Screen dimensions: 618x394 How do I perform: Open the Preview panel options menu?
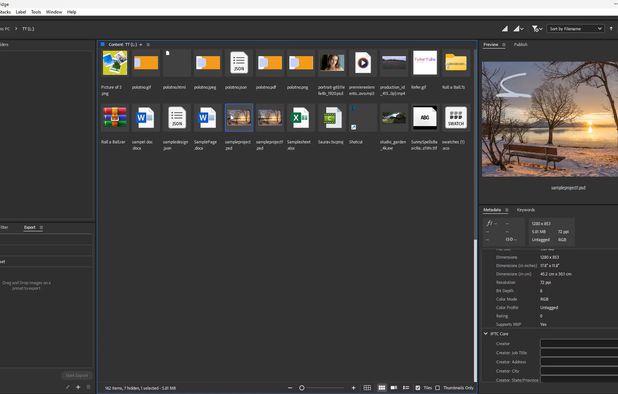click(x=504, y=45)
